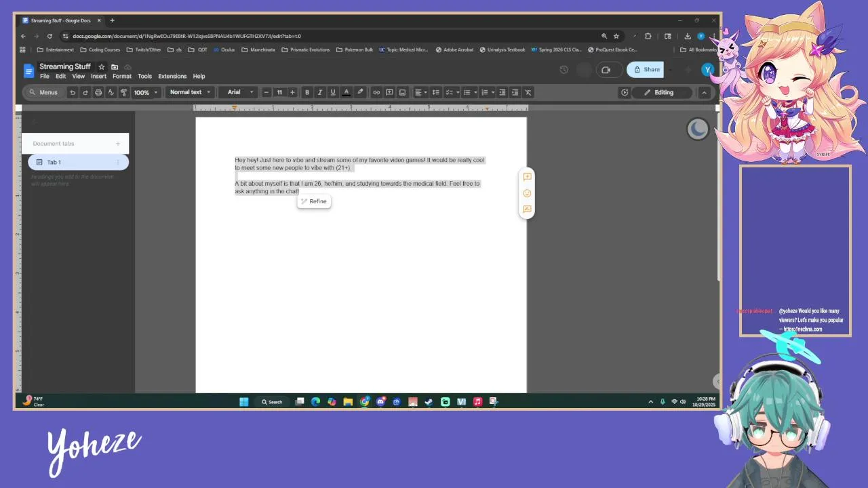Image resolution: width=868 pixels, height=488 pixels.
Task: Open the Windows Start menu
Action: click(243, 401)
